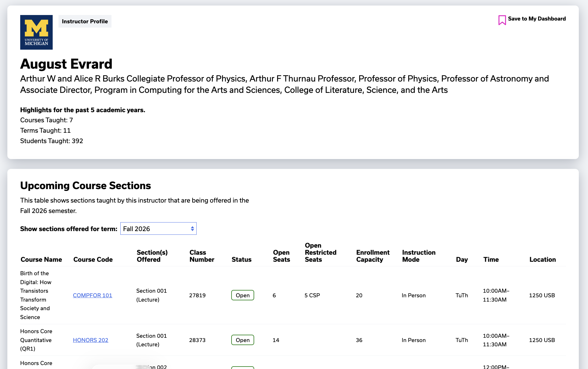Click the Open Restricted Seats column header

(x=321, y=253)
